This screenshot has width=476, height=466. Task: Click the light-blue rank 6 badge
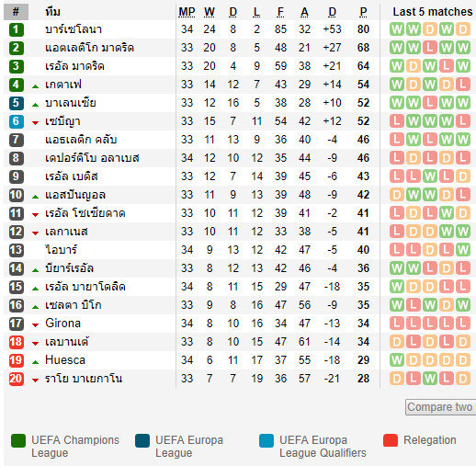[x=17, y=121]
